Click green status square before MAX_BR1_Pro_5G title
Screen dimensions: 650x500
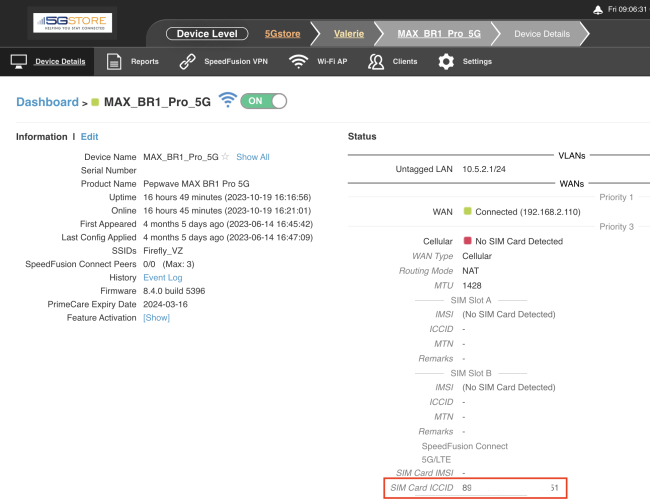95,102
